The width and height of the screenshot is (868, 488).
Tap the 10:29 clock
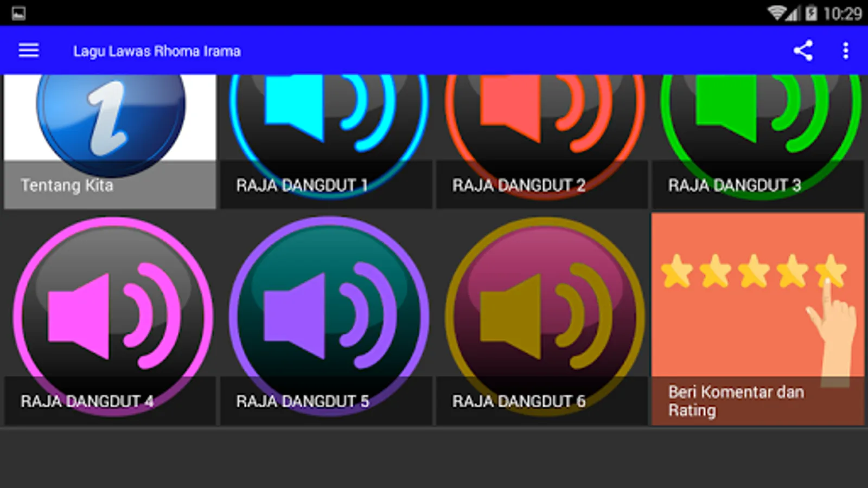click(x=843, y=13)
